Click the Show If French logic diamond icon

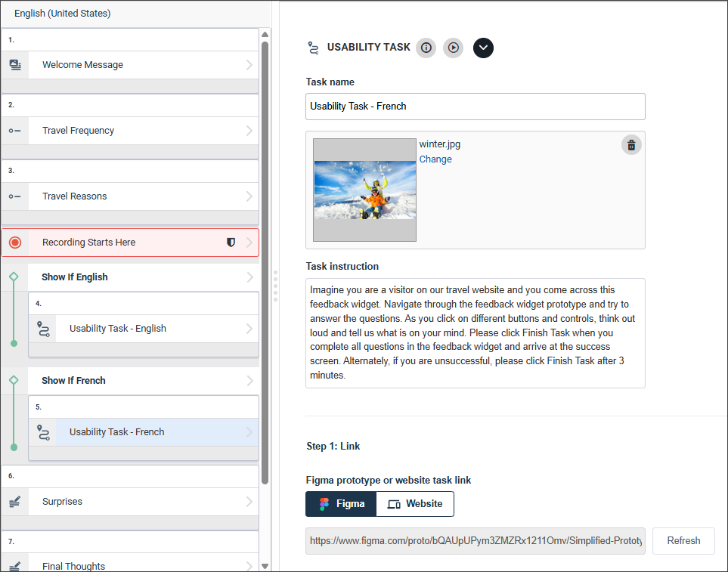14,380
